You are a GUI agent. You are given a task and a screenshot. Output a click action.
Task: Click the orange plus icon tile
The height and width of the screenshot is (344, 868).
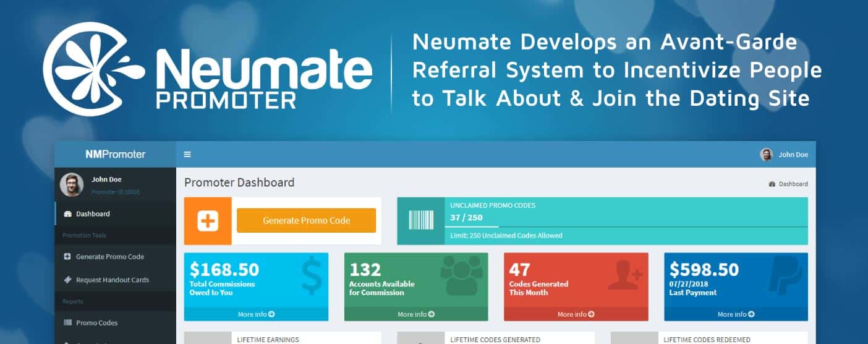point(208,221)
